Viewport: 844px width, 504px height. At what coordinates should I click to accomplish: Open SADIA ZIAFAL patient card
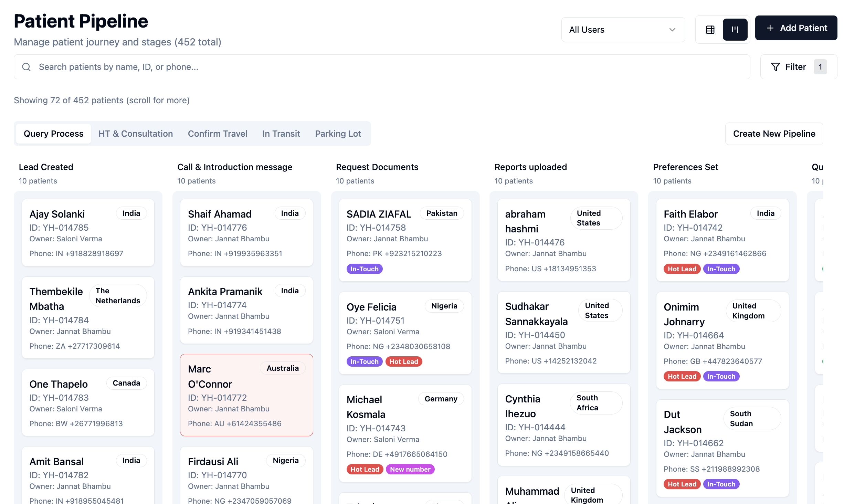[x=405, y=240]
